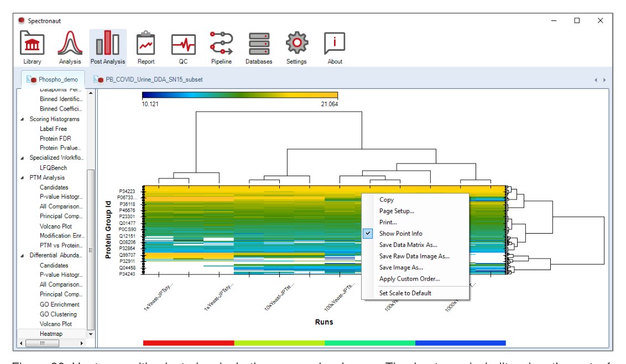Click the tree horizontal scroll right arrow

[82, 343]
